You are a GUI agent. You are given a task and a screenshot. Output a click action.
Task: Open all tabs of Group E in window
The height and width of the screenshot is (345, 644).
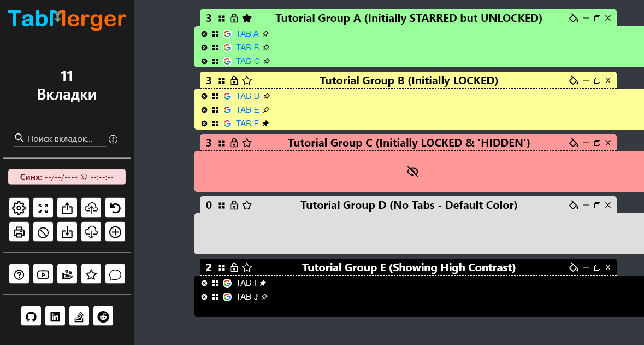(597, 268)
